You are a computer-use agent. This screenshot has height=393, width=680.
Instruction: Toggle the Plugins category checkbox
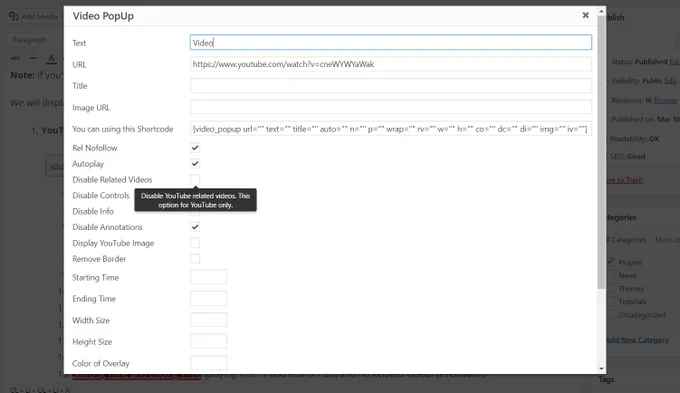611,262
